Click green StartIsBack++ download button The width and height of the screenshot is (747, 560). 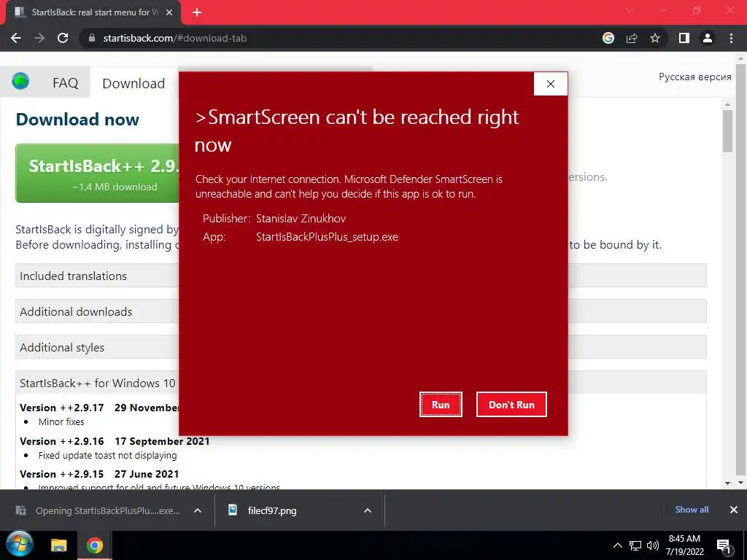[98, 174]
